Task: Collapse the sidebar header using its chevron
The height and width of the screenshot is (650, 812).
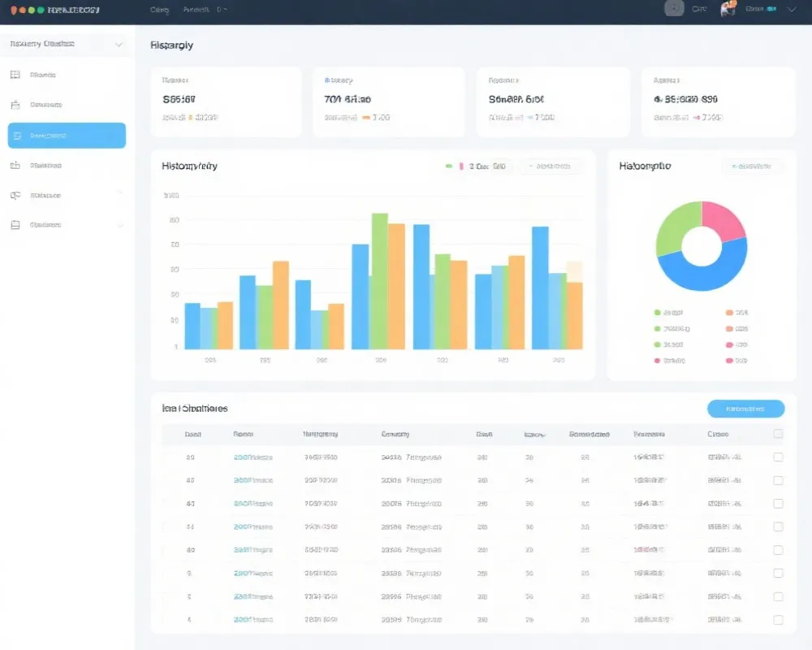Action: (x=119, y=45)
